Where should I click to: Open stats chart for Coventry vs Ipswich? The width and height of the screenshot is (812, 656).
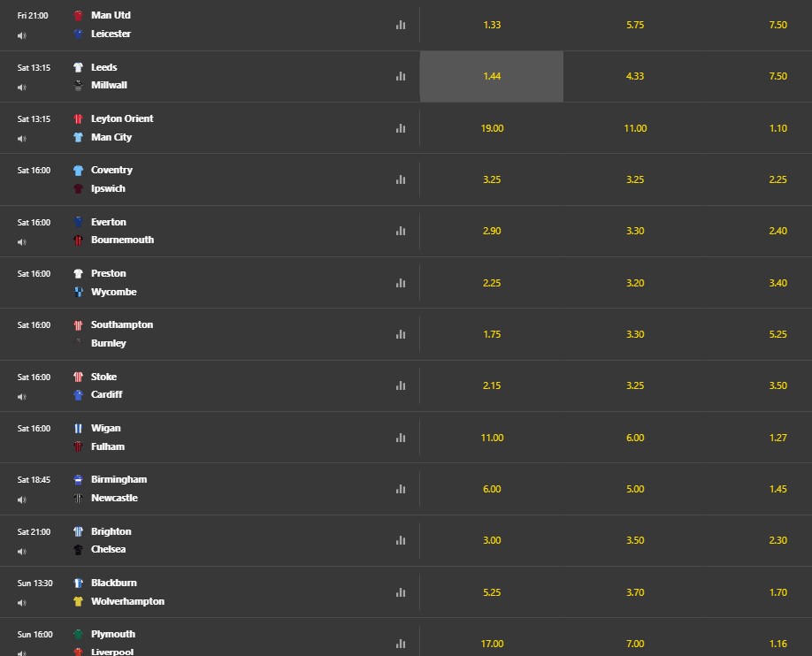(x=401, y=179)
